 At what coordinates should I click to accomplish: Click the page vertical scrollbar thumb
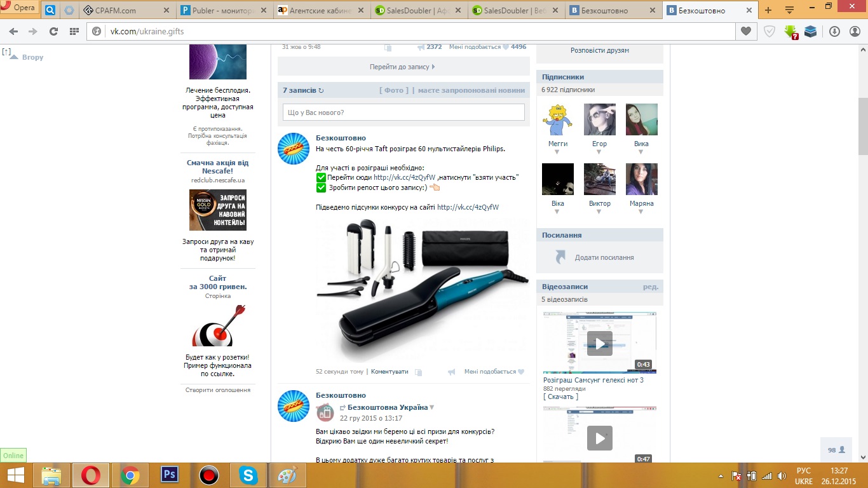click(863, 127)
